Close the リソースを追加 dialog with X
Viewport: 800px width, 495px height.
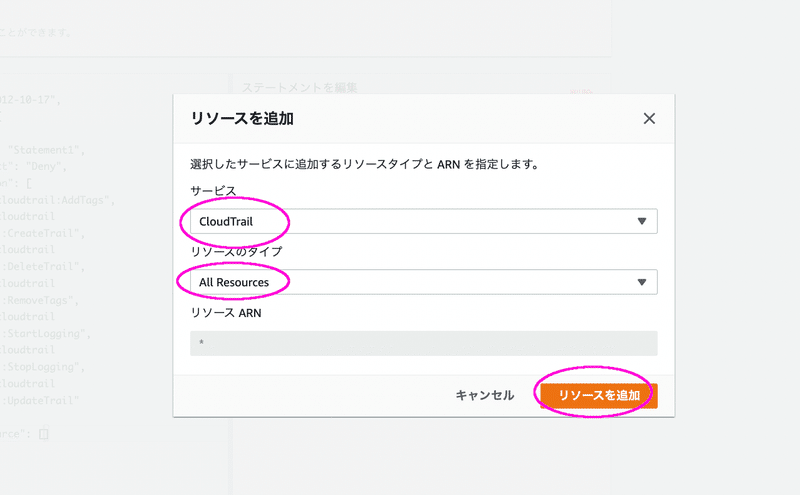[649, 118]
